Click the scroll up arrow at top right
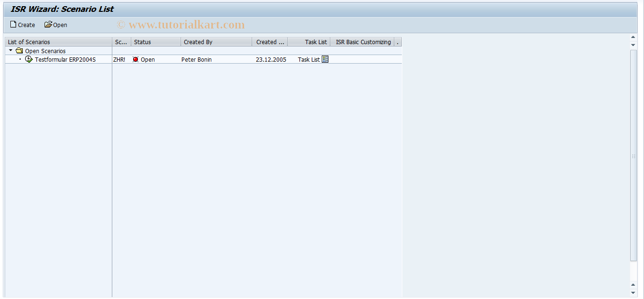This screenshot has height=299, width=644. coord(634,37)
